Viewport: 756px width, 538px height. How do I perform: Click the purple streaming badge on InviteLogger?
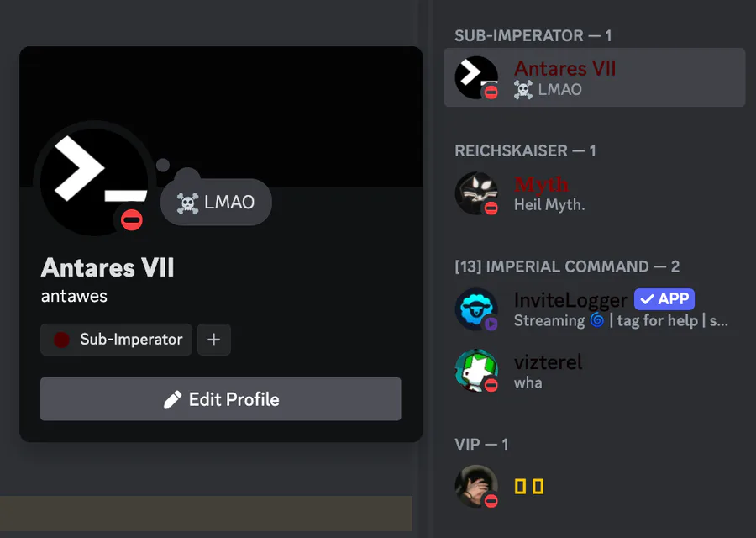(x=491, y=324)
